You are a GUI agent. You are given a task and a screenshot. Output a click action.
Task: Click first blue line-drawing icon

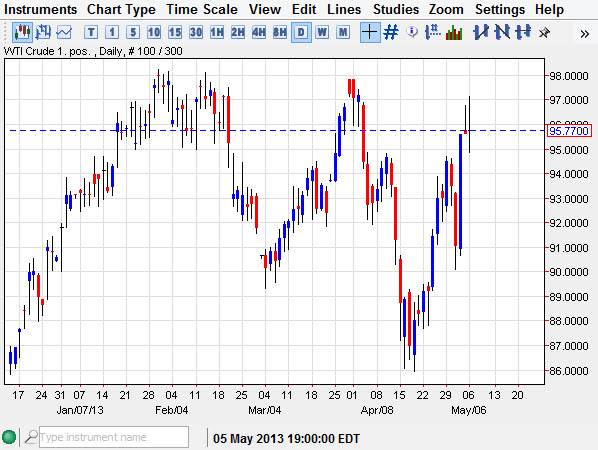481,32
